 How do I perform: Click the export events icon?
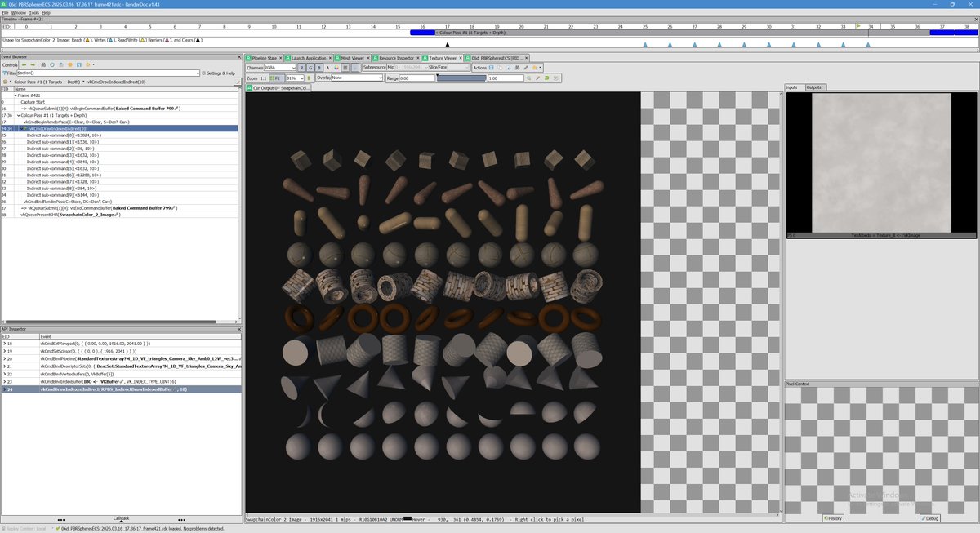61,64
